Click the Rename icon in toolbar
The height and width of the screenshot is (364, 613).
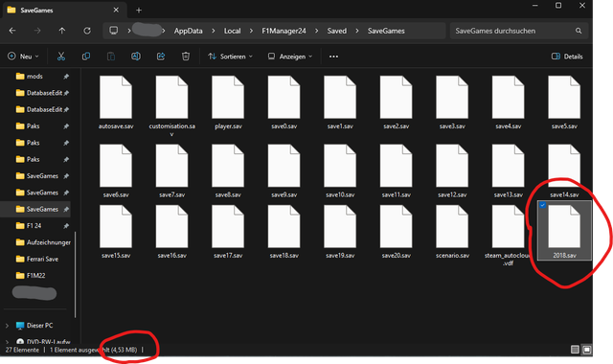136,57
